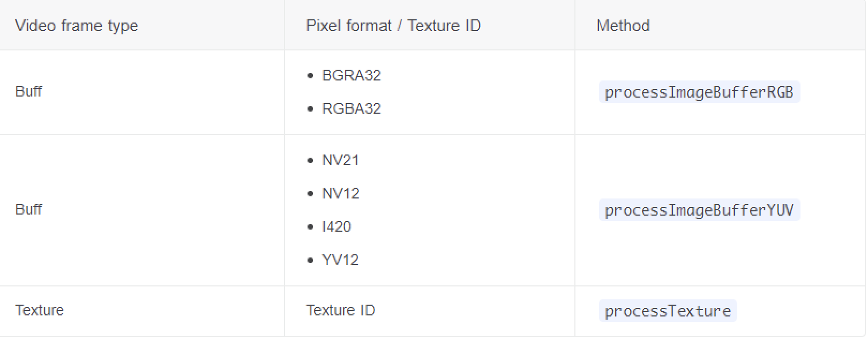This screenshot has height=339, width=868.
Task: Click the processTexture method code
Action: (x=668, y=311)
